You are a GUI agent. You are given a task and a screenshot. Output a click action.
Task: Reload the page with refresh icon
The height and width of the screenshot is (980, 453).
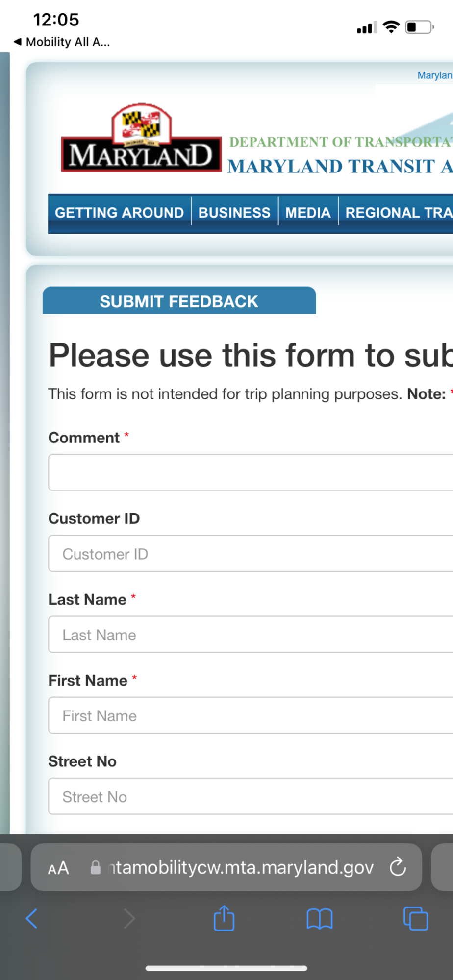click(x=398, y=867)
